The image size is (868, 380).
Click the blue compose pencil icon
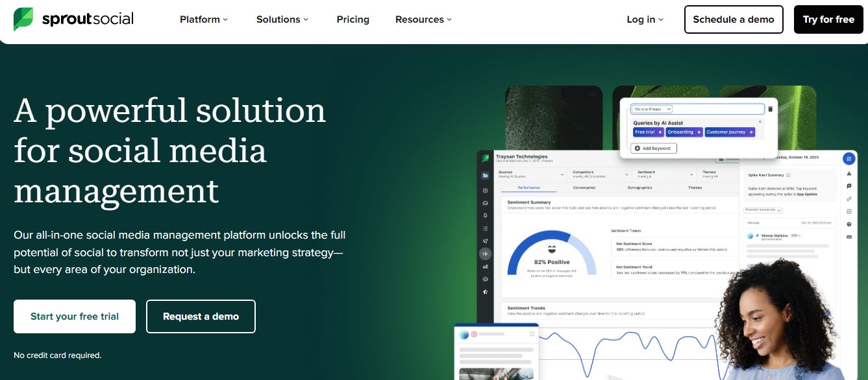[849, 158]
